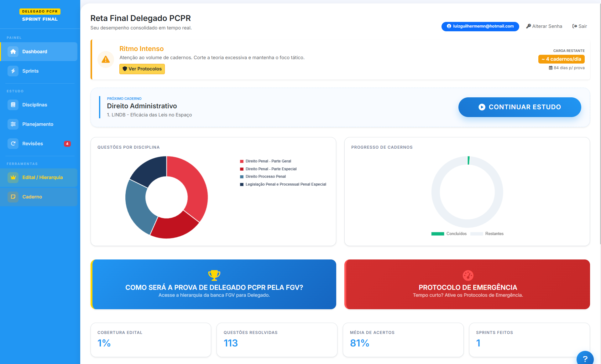Click the Alterar Senha link
601x364 pixels.
(544, 26)
